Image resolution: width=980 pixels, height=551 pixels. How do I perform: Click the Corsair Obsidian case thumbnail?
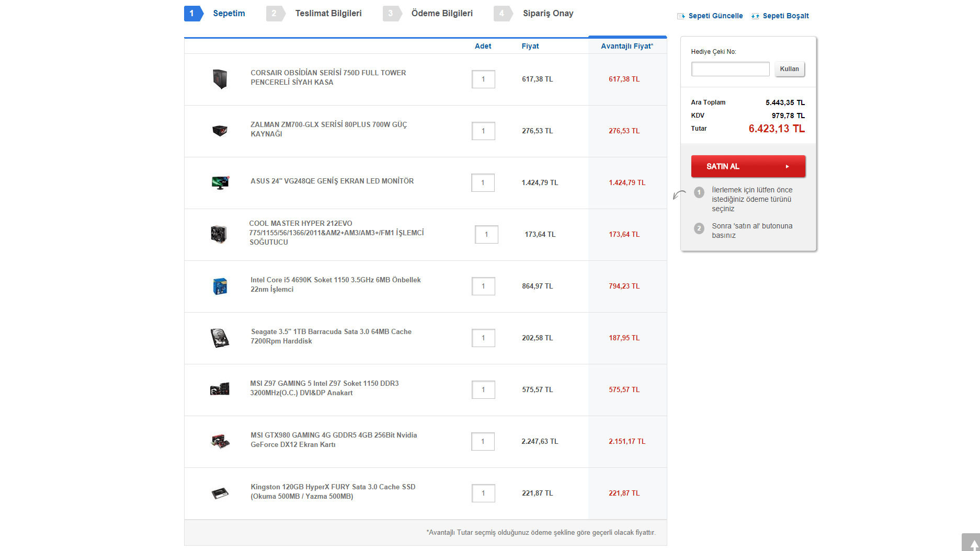pyautogui.click(x=220, y=79)
